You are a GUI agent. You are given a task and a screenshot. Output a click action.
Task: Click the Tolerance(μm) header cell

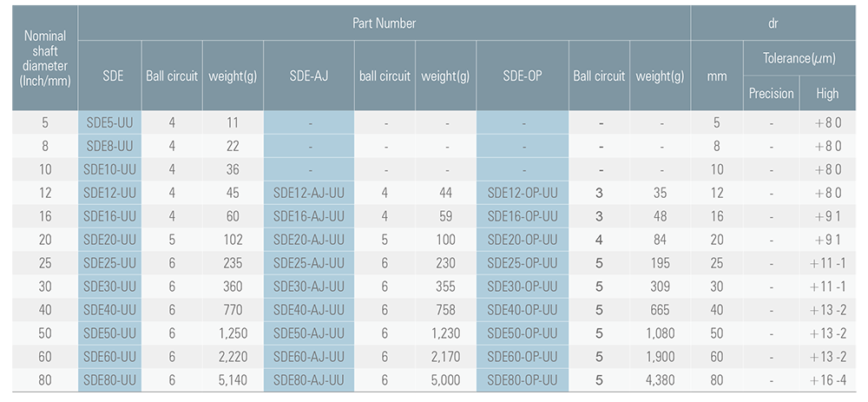point(799,58)
